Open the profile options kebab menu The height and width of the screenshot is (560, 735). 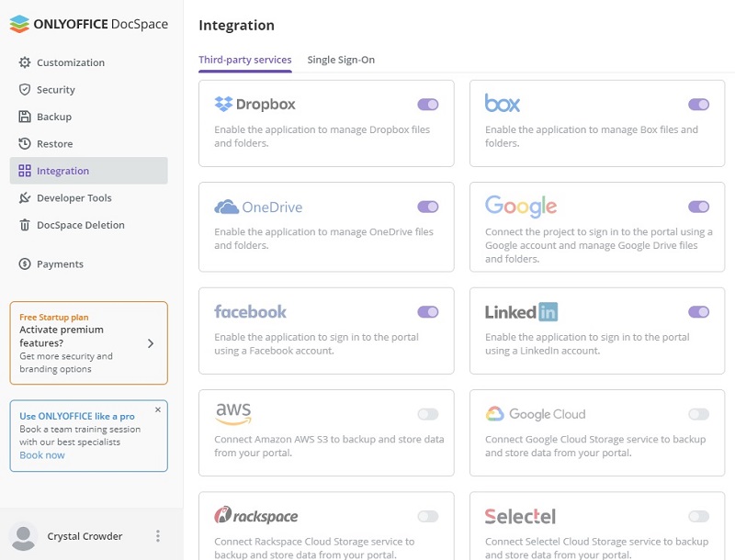tap(157, 536)
